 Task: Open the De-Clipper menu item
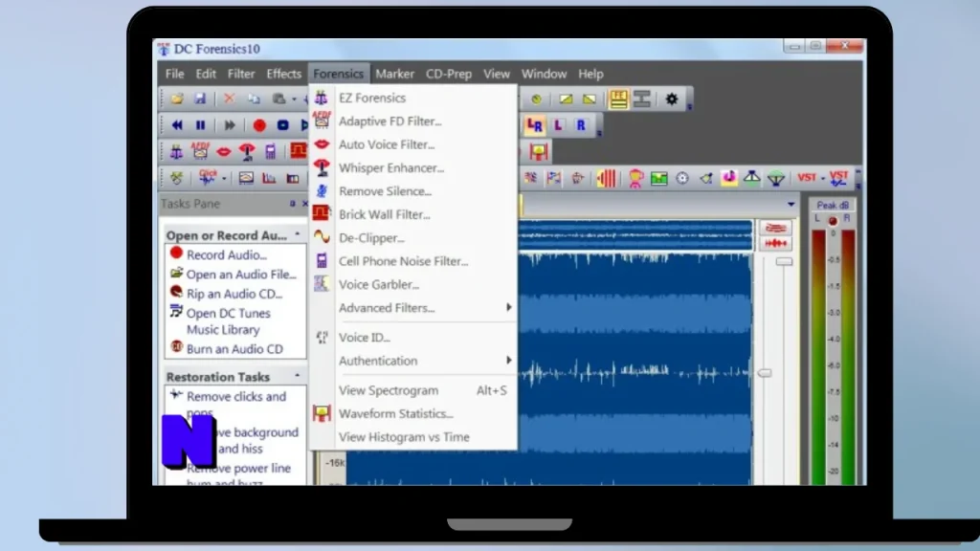tap(413, 238)
